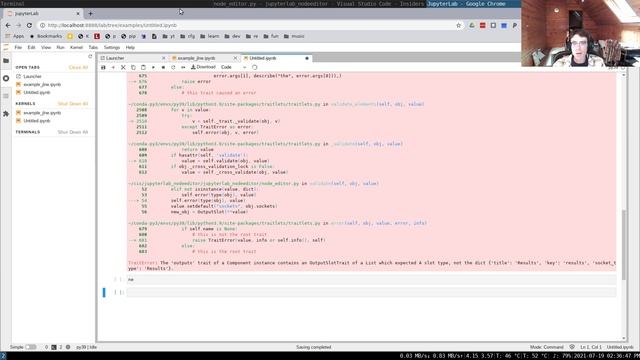
Task: Open the yellow bookmark favicon
Action: [x=70, y=36]
